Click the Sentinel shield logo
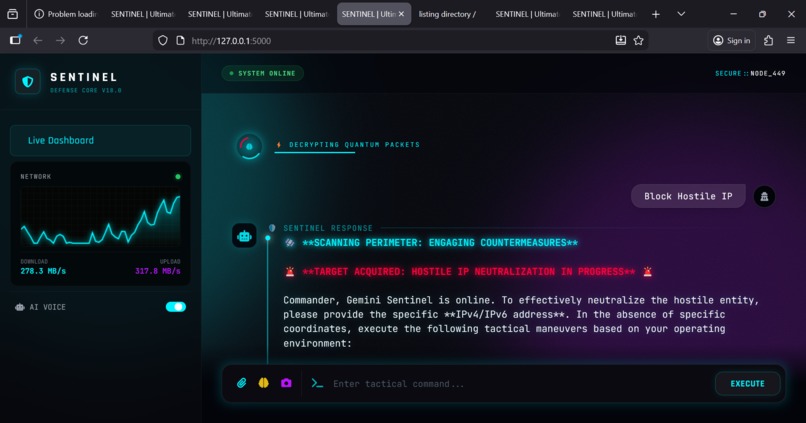 click(x=28, y=82)
